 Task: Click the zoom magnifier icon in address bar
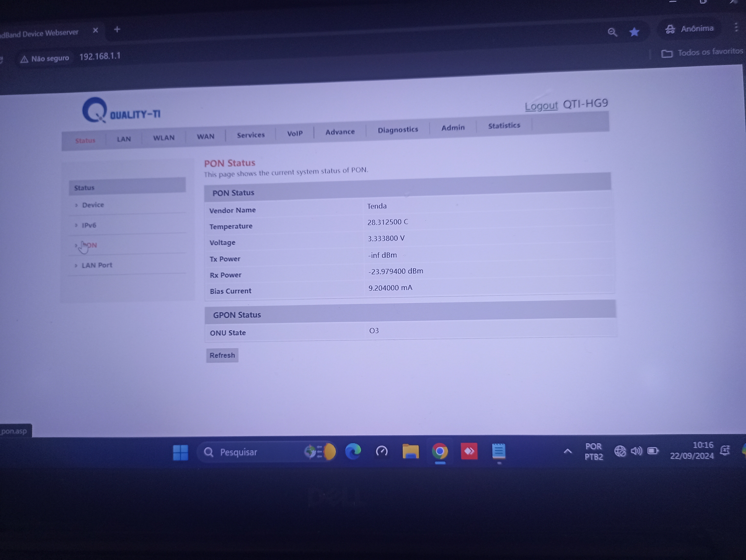[612, 32]
